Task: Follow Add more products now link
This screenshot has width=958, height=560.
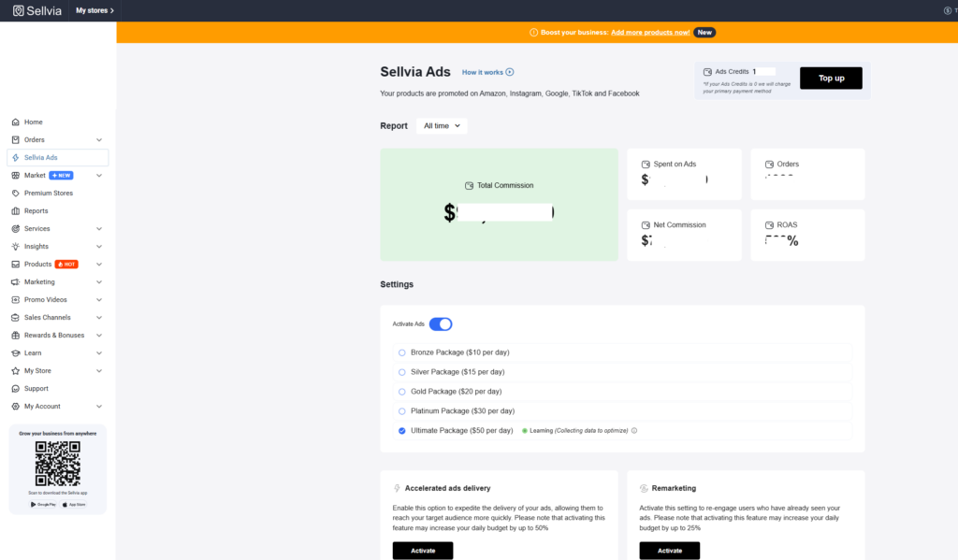Action: [x=650, y=33]
